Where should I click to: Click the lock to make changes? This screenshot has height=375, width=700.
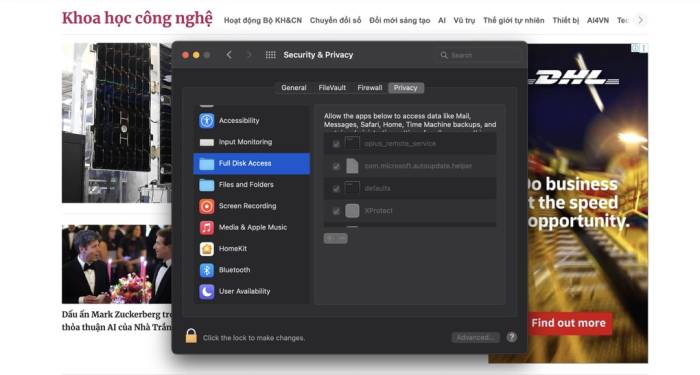pyautogui.click(x=191, y=336)
